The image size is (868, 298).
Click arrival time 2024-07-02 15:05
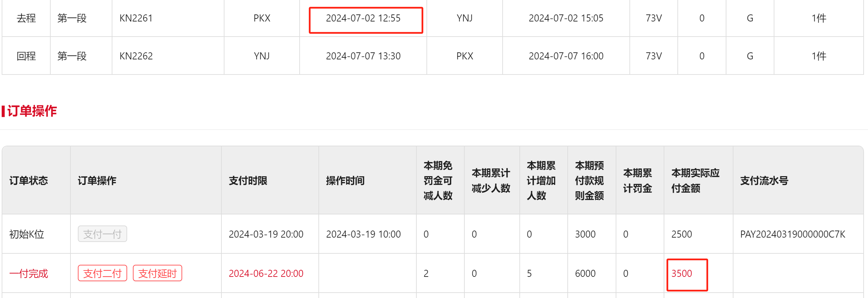pos(565,18)
